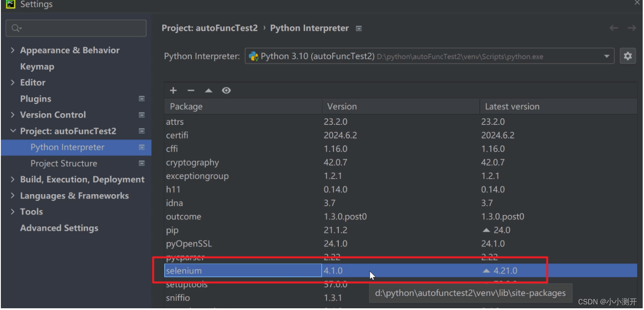Select the selenium package row
Screen dimensions: 644x310
click(x=401, y=271)
